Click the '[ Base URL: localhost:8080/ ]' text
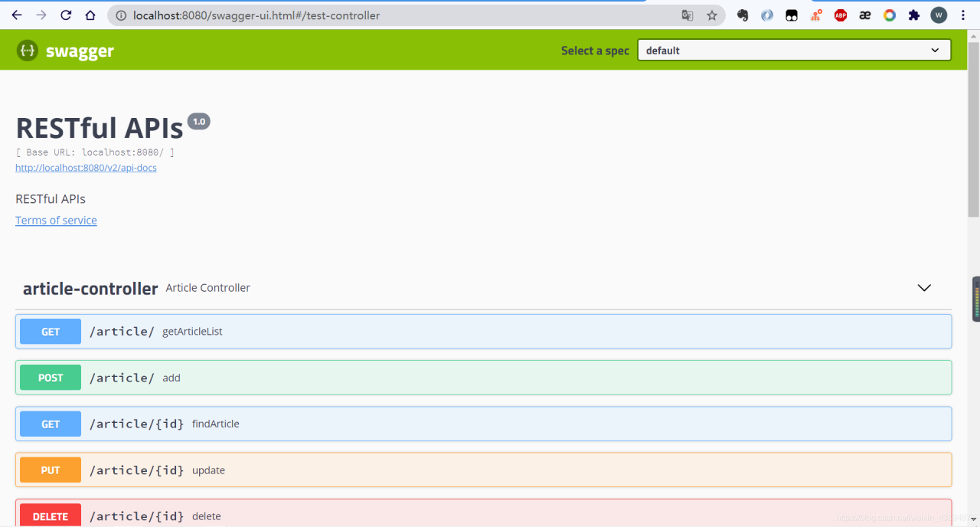 tap(95, 152)
